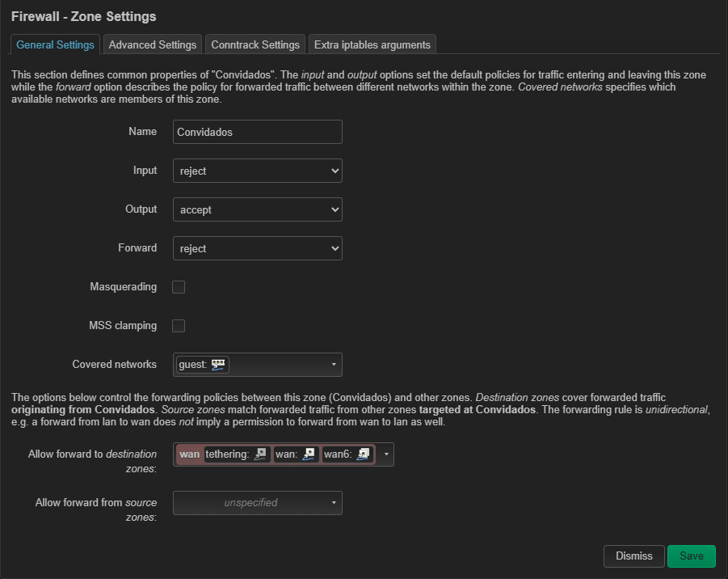Viewport: 728px width, 579px height.
Task: Expand the Covered networks dropdown arrow
Action: 334,365
